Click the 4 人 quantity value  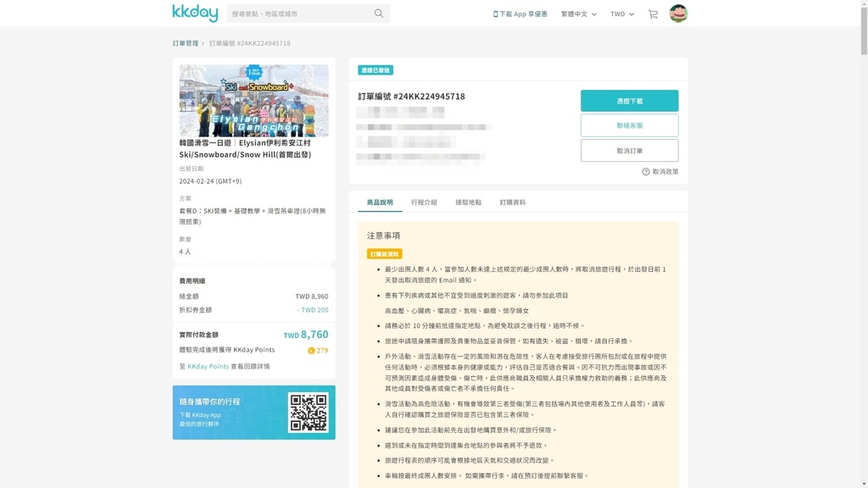pyautogui.click(x=185, y=252)
